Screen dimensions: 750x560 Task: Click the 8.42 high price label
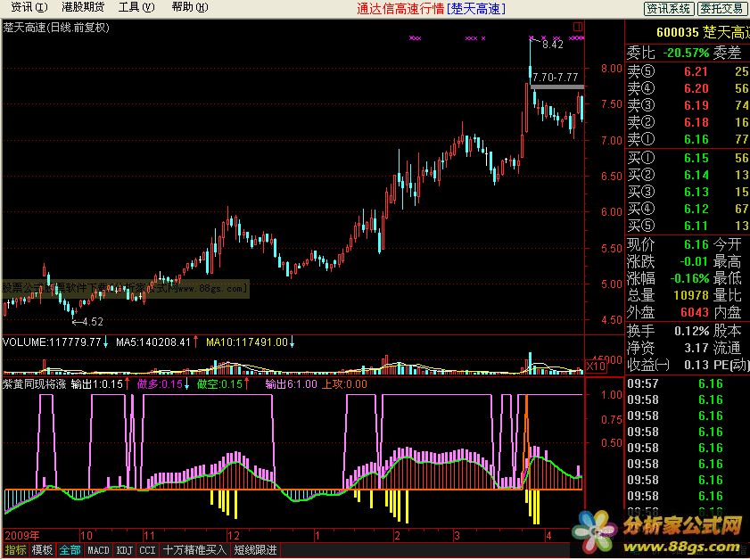[x=552, y=45]
